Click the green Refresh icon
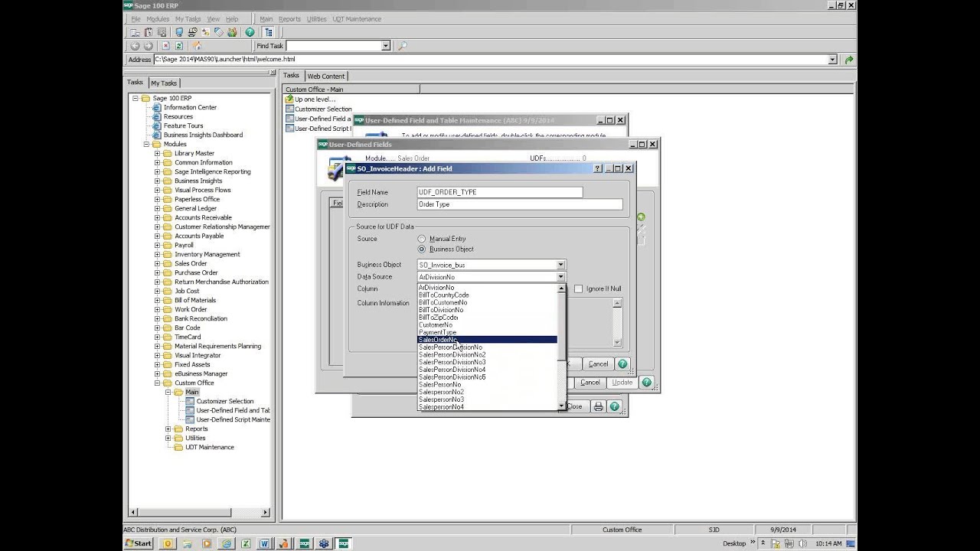Viewport: 980px width, 551px height. [179, 46]
